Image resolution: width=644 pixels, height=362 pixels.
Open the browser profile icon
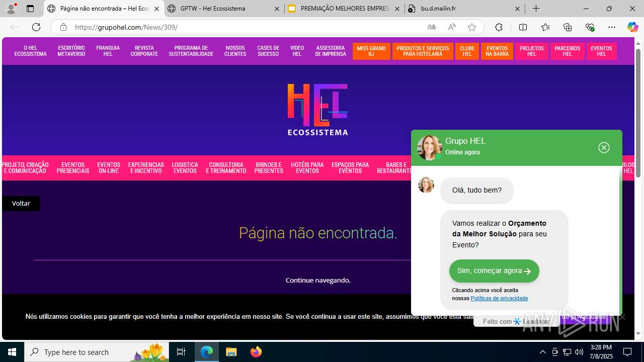[x=11, y=9]
